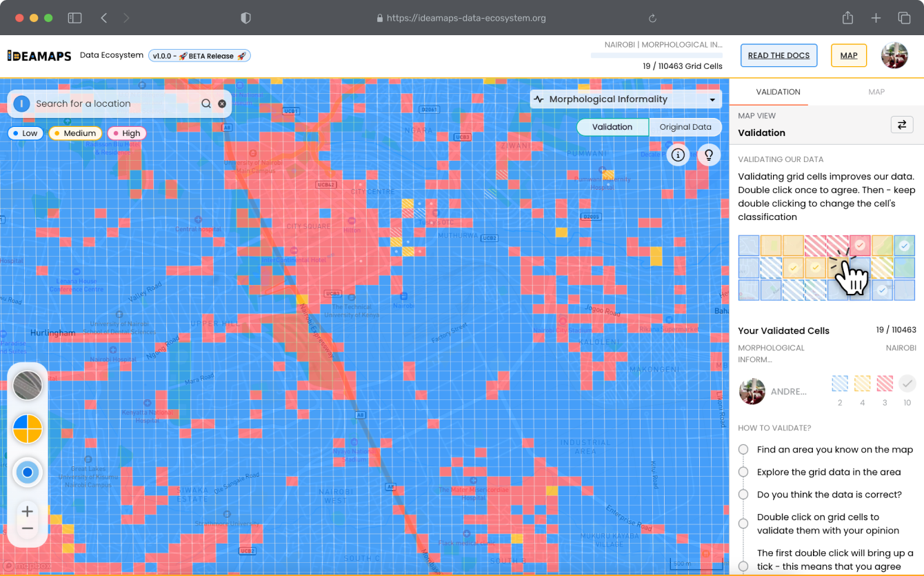Click the blue locate-me button
Viewport: 924px width, 576px height.
(28, 473)
